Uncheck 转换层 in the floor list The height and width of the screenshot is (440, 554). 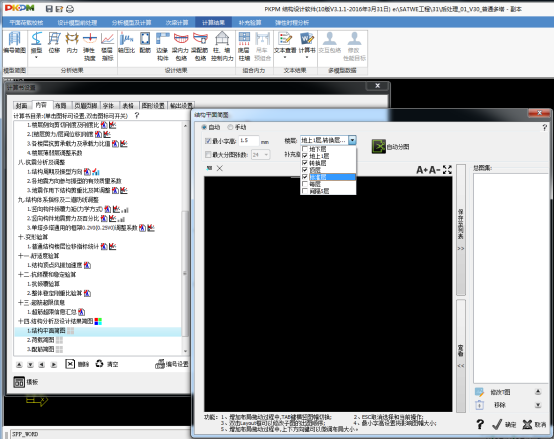305,163
